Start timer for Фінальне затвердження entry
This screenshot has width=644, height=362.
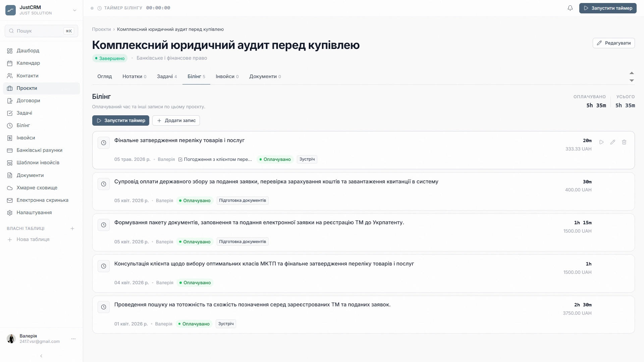pyautogui.click(x=601, y=142)
